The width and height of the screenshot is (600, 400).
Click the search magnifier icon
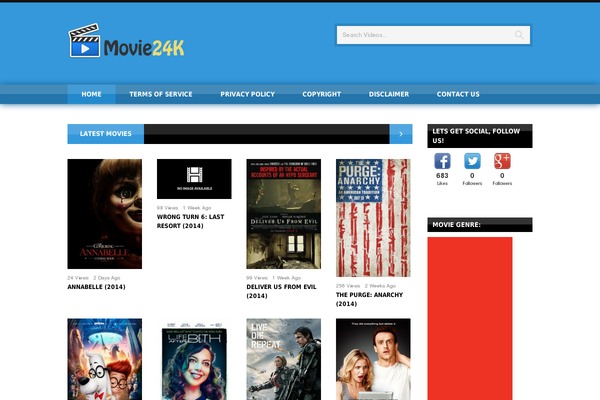point(519,35)
